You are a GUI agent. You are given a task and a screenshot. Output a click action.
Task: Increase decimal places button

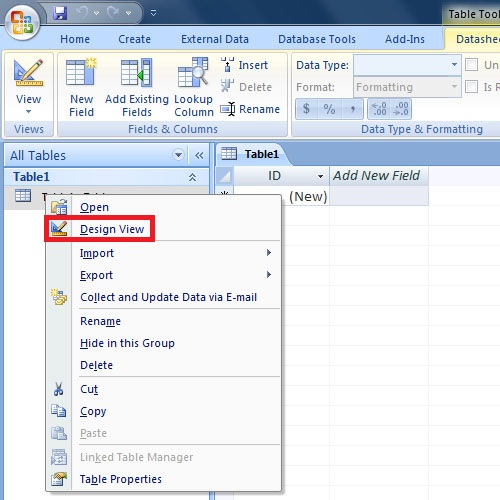[x=379, y=109]
